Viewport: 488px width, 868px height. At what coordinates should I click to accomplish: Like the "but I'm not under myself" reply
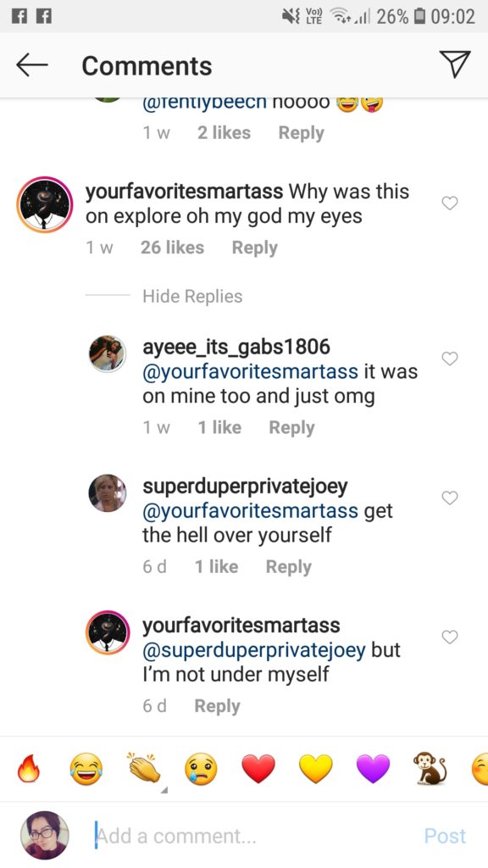coord(450,637)
